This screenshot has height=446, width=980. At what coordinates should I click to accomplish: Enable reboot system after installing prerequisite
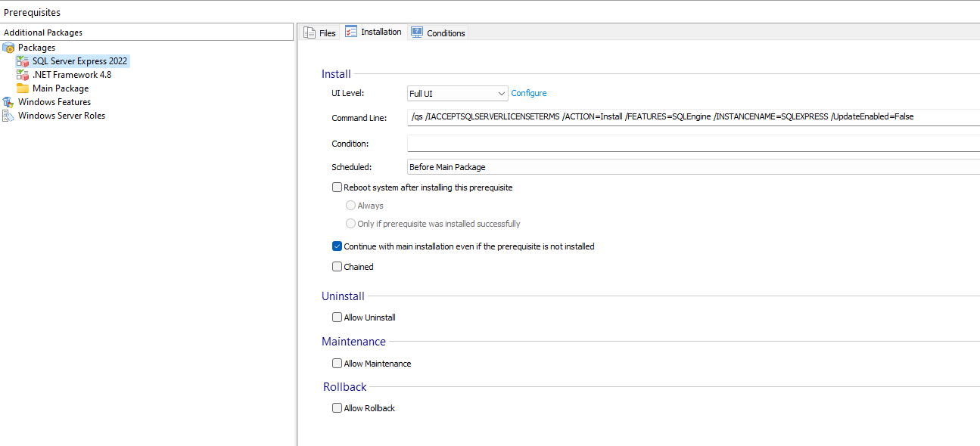(338, 187)
